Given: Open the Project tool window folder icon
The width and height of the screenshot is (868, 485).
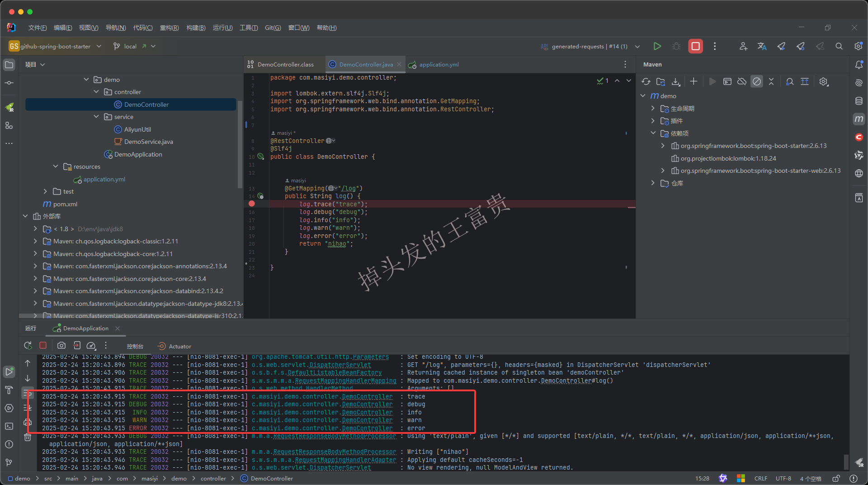Looking at the screenshot, I should [x=9, y=65].
